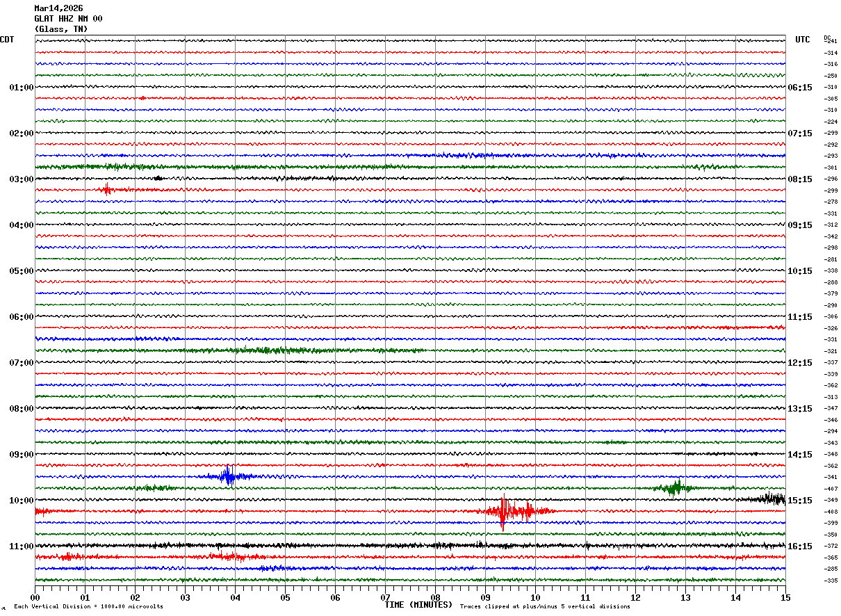Image resolution: width=841 pixels, height=616 pixels.
Task: Click the DC offset value -339
Action: (x=831, y=374)
